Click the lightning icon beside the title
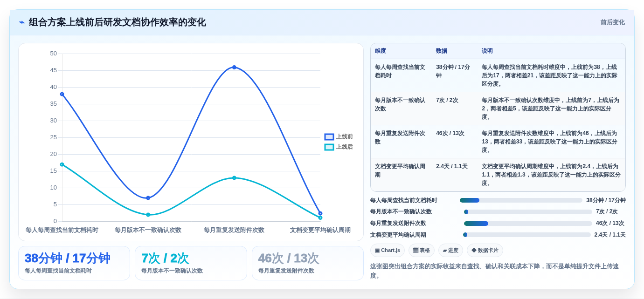The height and width of the screenshot is (299, 644). coord(22,22)
